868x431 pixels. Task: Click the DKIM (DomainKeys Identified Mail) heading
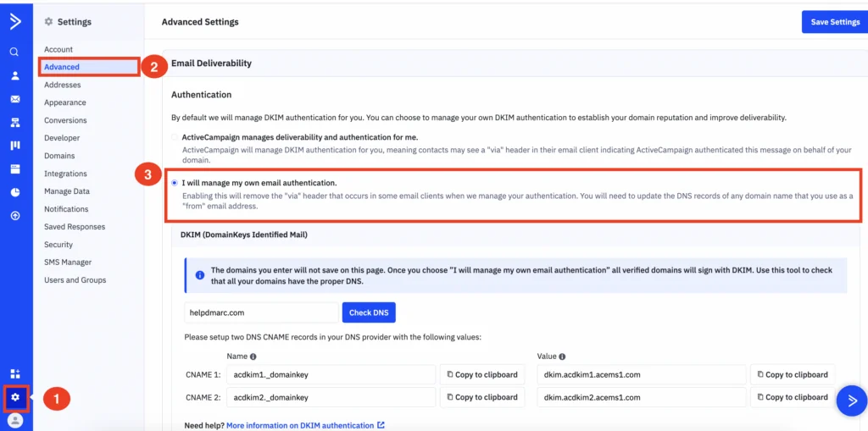tap(244, 235)
